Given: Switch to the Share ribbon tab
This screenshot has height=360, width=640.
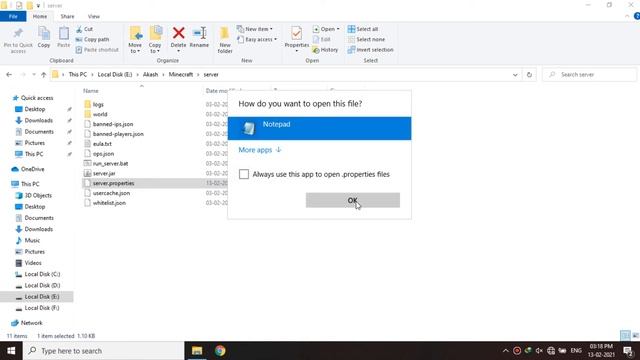Looking at the screenshot, I should pyautogui.click(x=67, y=16).
